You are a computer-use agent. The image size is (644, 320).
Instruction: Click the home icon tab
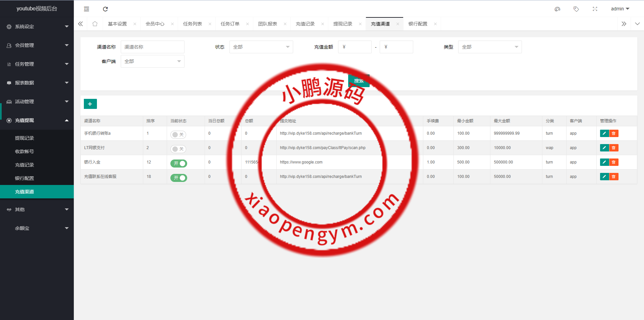pyautogui.click(x=95, y=24)
